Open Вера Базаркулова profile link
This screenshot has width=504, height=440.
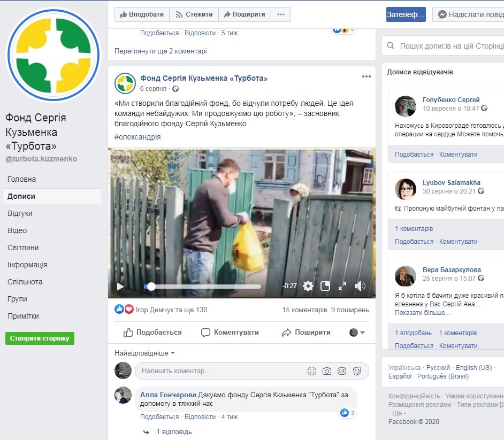(452, 270)
